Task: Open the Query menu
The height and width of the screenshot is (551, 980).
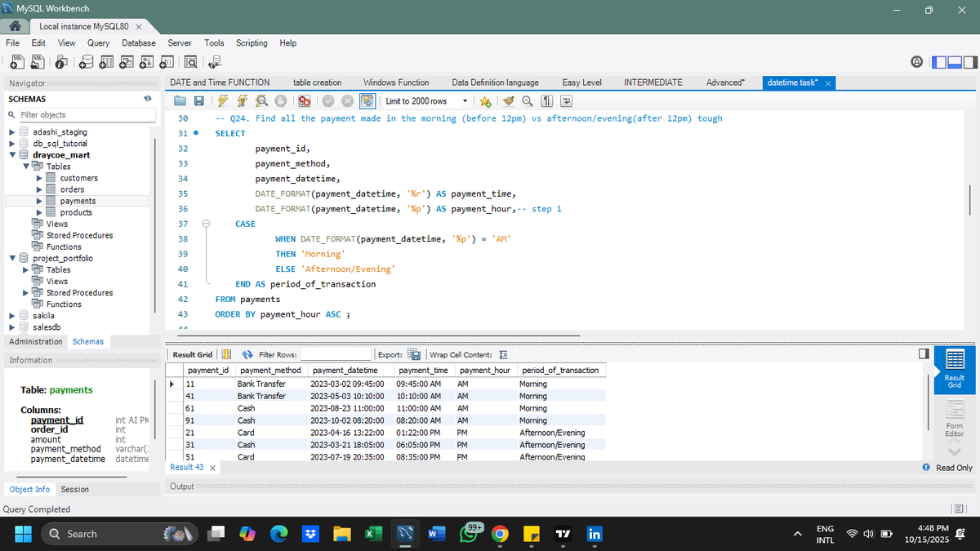Action: tap(98, 42)
